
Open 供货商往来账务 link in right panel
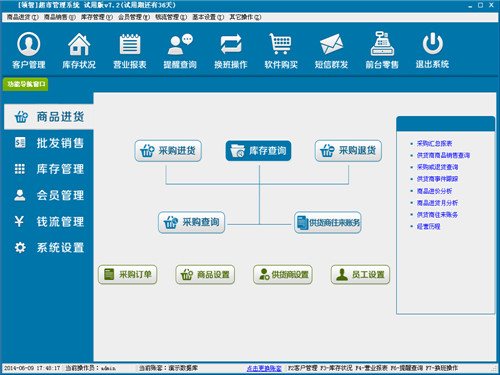tap(437, 215)
